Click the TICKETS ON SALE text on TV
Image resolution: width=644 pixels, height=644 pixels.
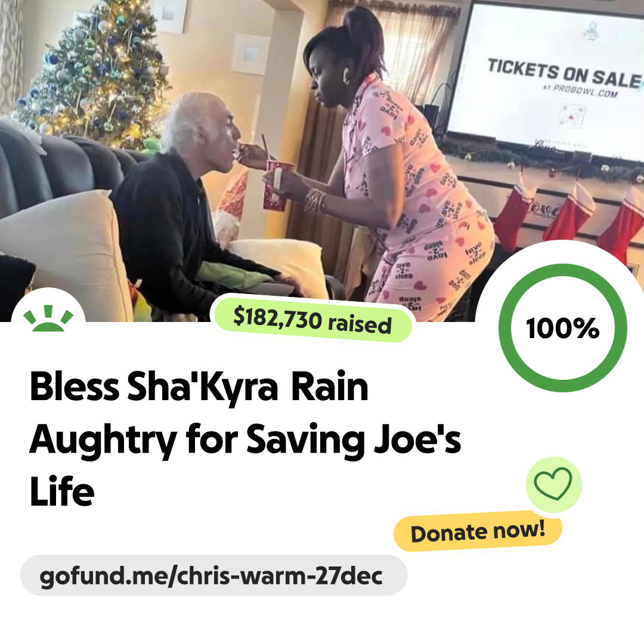[564, 74]
